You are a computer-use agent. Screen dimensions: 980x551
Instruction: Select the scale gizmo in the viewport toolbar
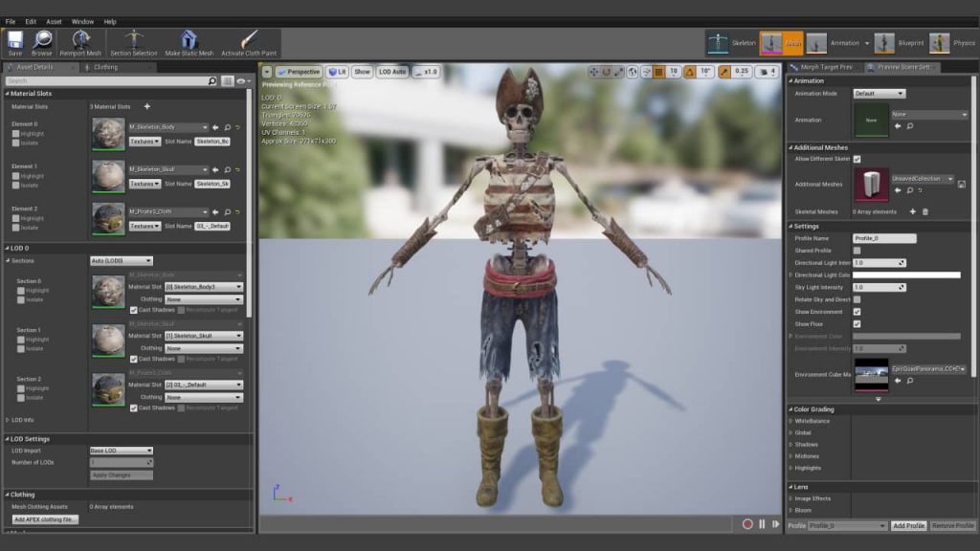(619, 72)
